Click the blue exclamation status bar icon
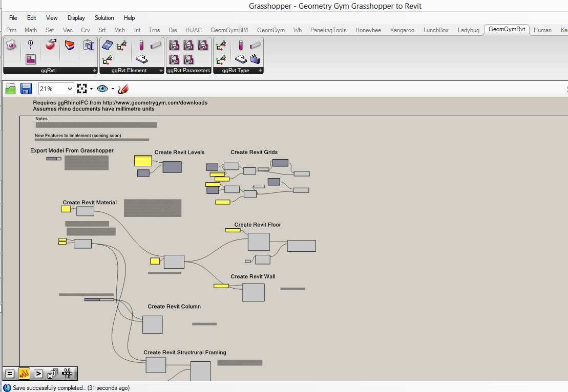Screen dimensions: 568x392 (7, 388)
